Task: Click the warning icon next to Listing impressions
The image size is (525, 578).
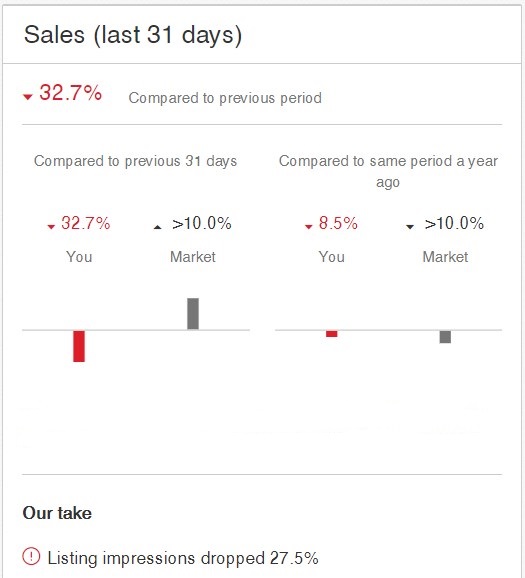Action: [x=31, y=556]
